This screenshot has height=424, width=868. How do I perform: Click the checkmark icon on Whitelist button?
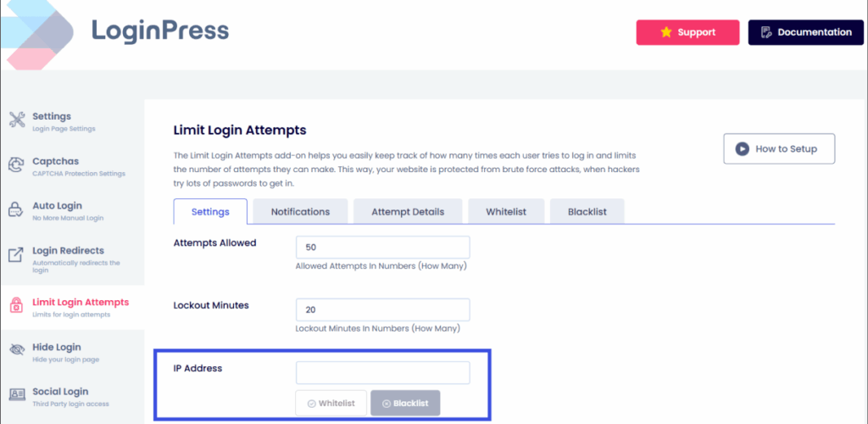311,404
